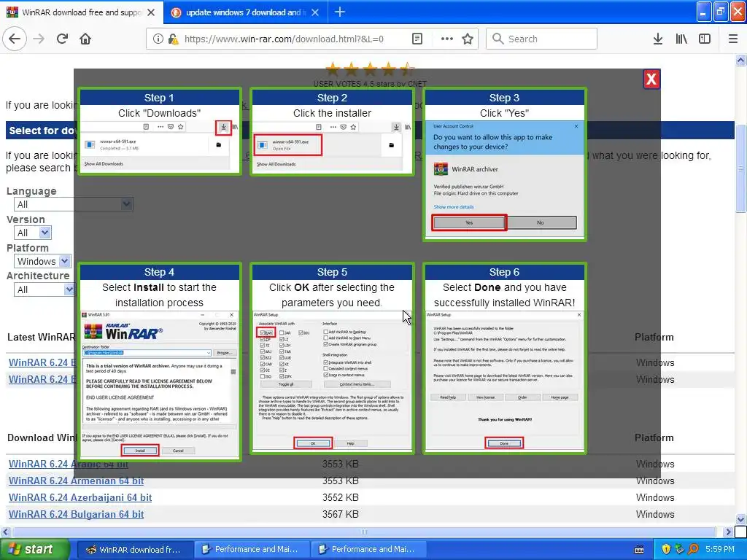Image resolution: width=747 pixels, height=560 pixels.
Task: Close the WinRAR download tab
Action: click(x=151, y=12)
